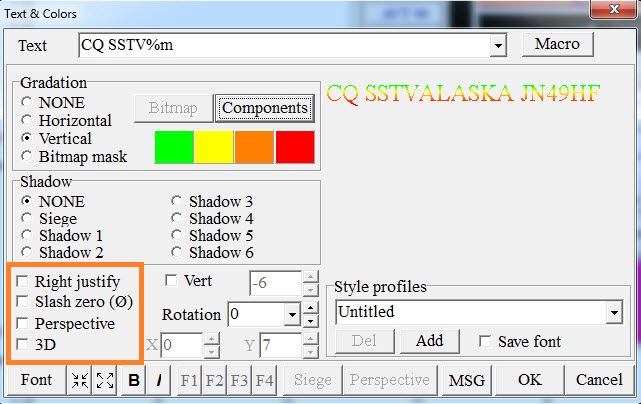The width and height of the screenshot is (641, 404).
Task: Click the CQ SSTVALASKA JN49HF preview text
Action: (463, 94)
